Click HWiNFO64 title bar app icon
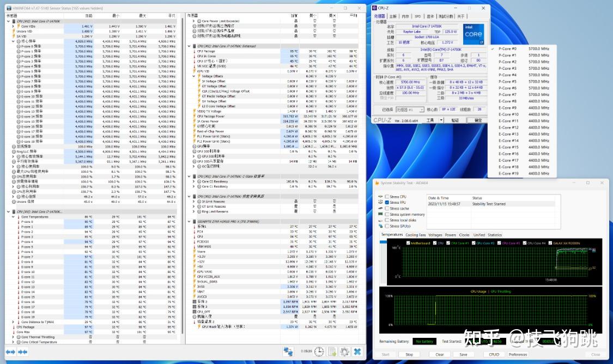613x364 pixels. pyautogui.click(x=9, y=8)
